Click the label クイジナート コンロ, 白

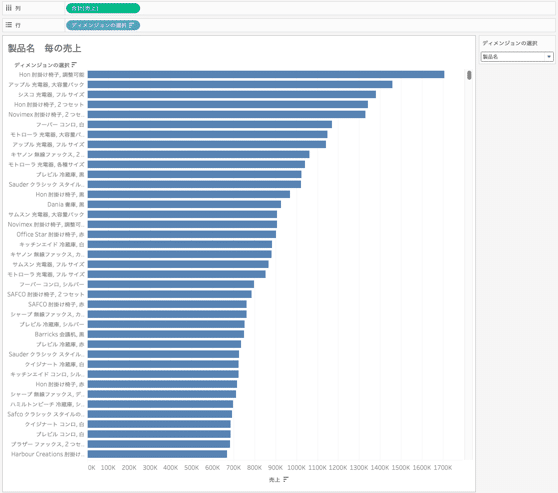click(54, 424)
